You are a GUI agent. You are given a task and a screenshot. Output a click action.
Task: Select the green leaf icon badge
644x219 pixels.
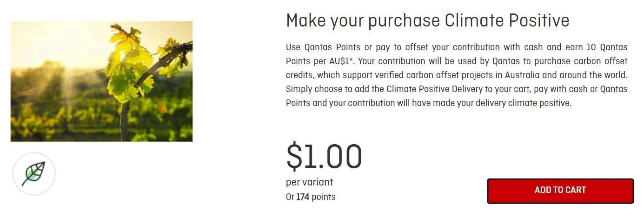(34, 173)
